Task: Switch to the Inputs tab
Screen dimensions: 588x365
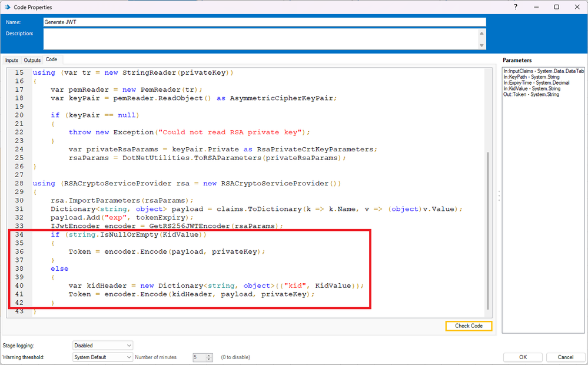Action: coord(12,60)
